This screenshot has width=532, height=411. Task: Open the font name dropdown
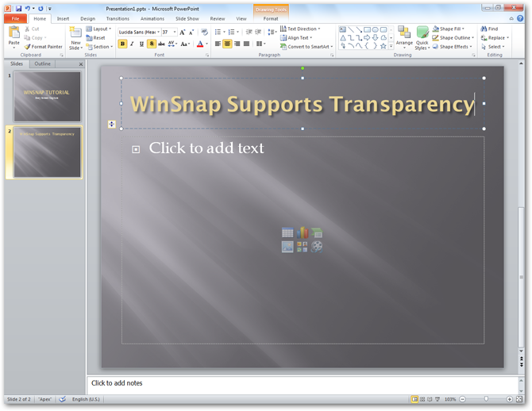(158, 33)
